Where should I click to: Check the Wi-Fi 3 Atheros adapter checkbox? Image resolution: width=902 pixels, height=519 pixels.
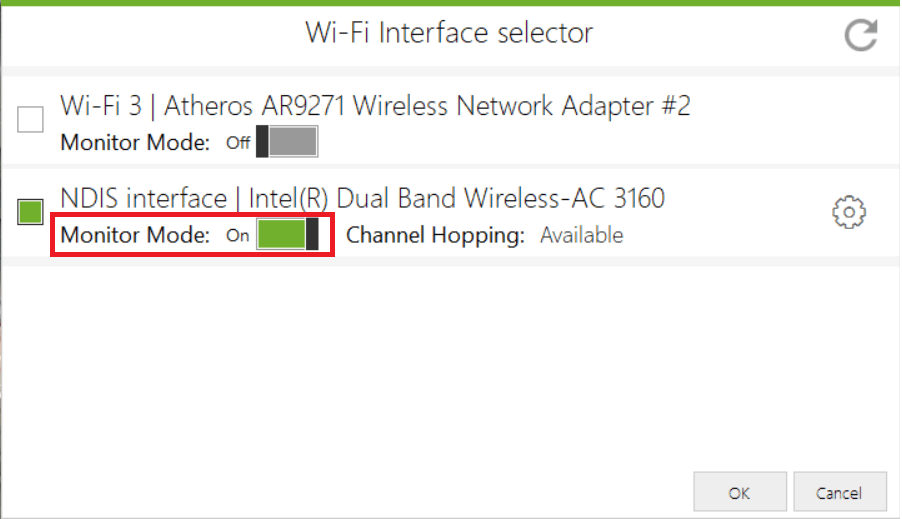(x=30, y=119)
